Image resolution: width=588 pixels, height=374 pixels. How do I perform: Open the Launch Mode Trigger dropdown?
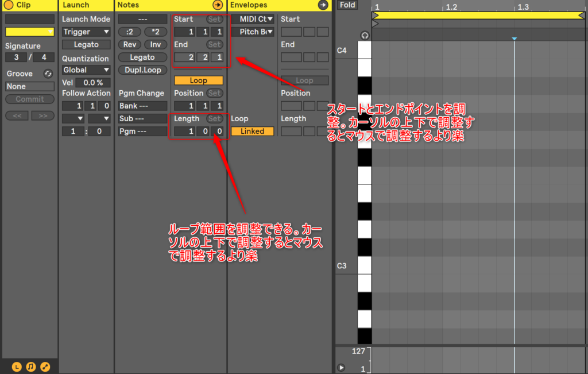point(86,32)
